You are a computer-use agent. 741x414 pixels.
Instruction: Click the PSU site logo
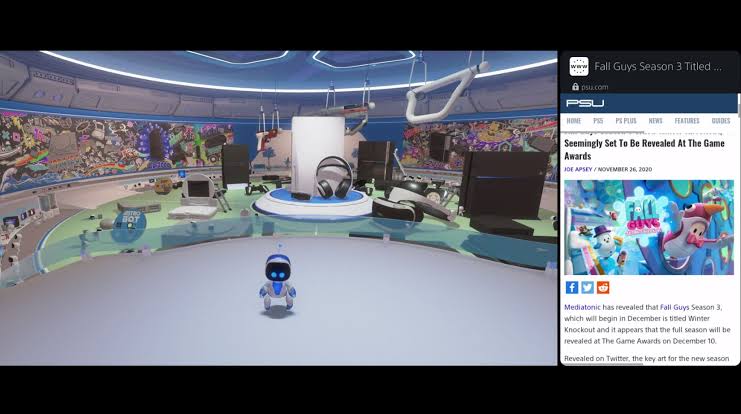585,103
